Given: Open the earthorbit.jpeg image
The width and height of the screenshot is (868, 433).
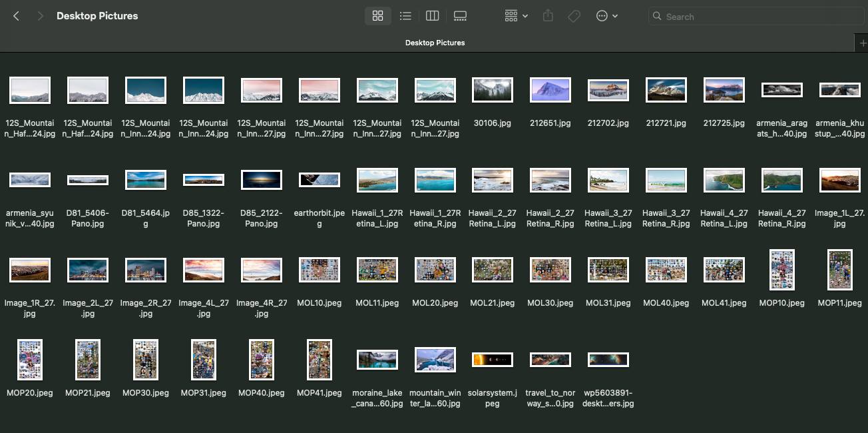Looking at the screenshot, I should pos(319,180).
